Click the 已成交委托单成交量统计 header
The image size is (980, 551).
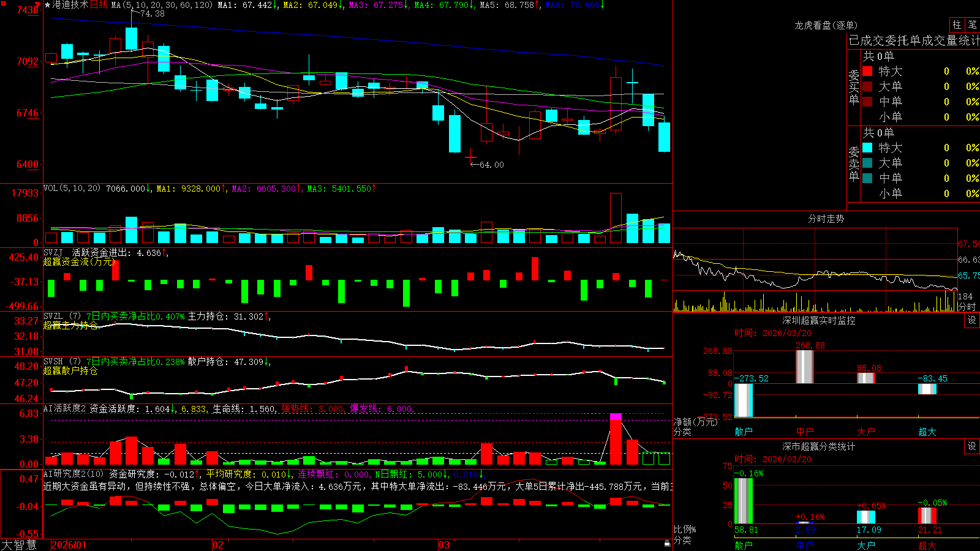(x=914, y=40)
